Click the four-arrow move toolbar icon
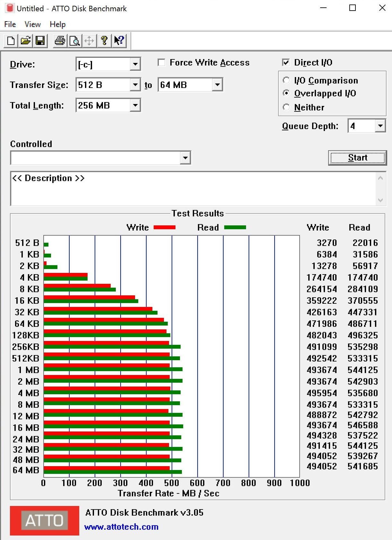 (x=89, y=41)
